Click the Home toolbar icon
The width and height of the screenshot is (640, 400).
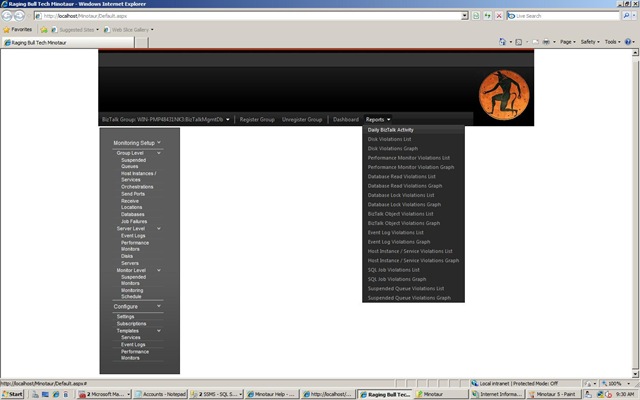pos(502,42)
